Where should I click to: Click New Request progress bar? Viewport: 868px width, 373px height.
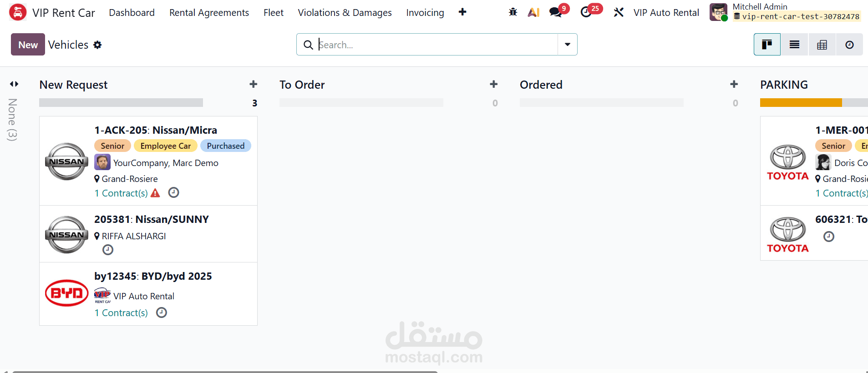(x=121, y=103)
